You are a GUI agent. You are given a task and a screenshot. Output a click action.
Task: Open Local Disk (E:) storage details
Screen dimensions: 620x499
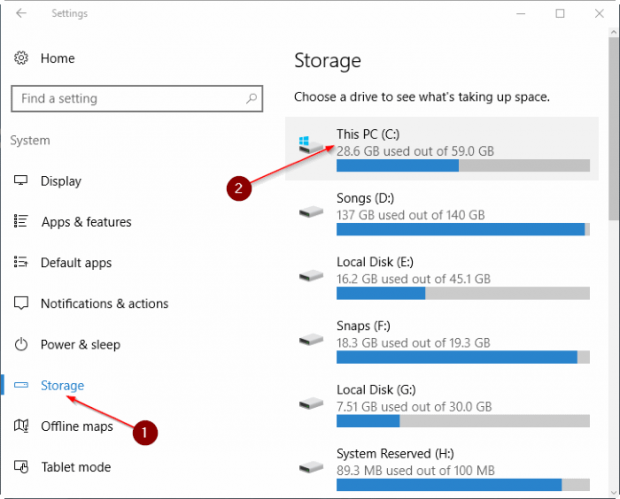[441, 278]
